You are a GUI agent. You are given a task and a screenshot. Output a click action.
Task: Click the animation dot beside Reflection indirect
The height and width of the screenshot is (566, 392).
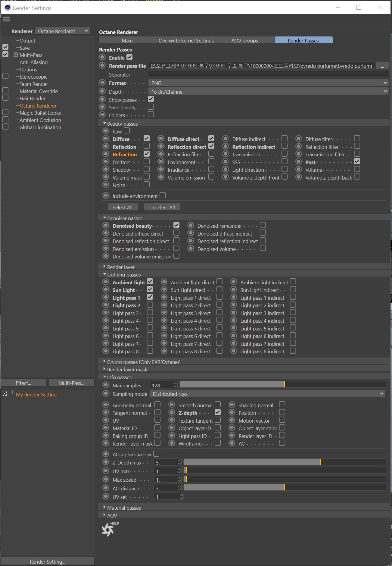click(x=226, y=146)
